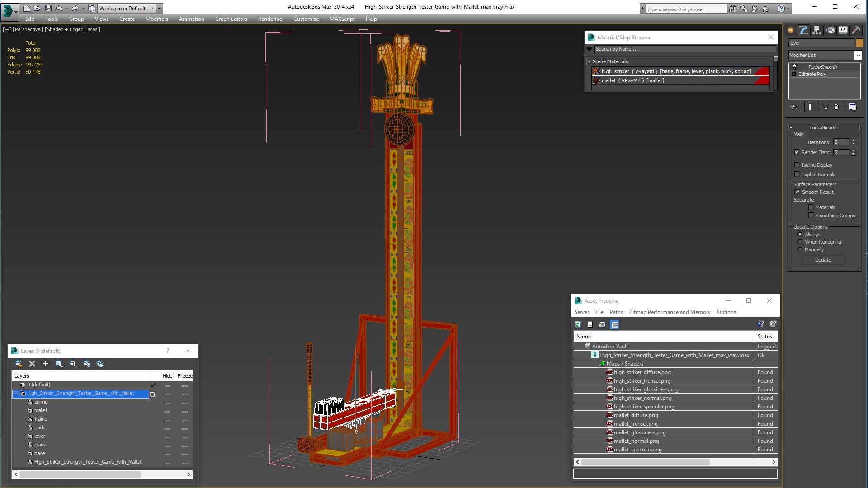Open the Rendering menu
Screen dimensions: 868x488
click(270, 19)
